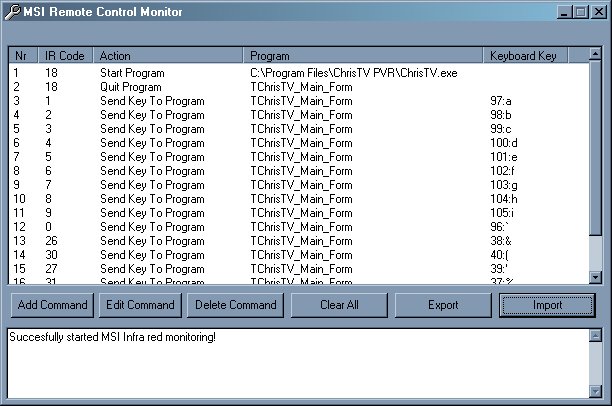Command list scroll up arrow
612x406 pixels.
coord(595,53)
